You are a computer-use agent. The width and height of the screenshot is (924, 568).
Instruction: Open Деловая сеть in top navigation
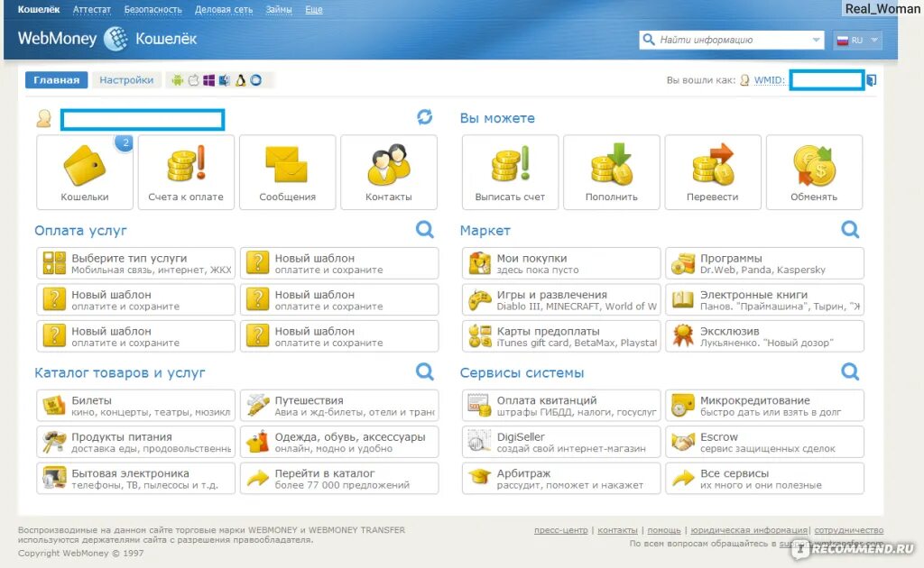pyautogui.click(x=224, y=9)
